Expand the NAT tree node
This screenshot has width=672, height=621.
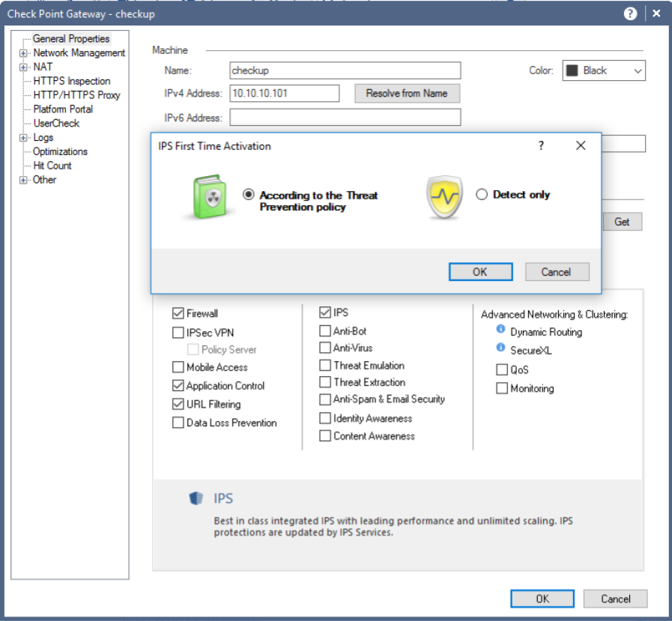click(x=23, y=67)
